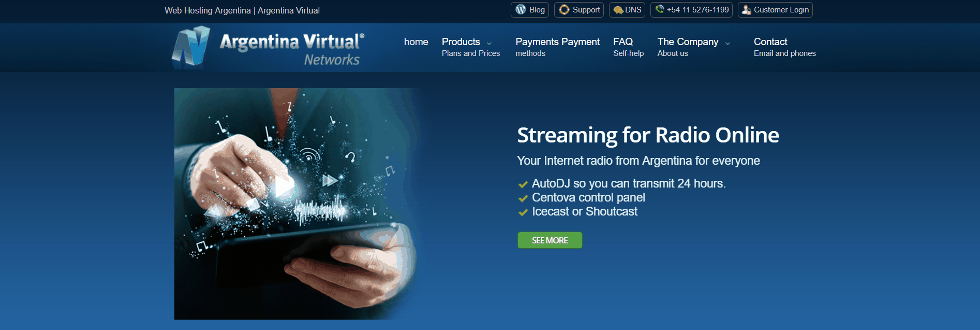Click 'Your Internet radio from Argentina for everyone'

639,161
